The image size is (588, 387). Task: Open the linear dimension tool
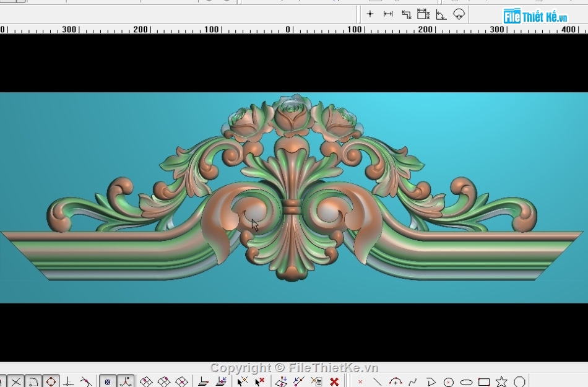(388, 14)
